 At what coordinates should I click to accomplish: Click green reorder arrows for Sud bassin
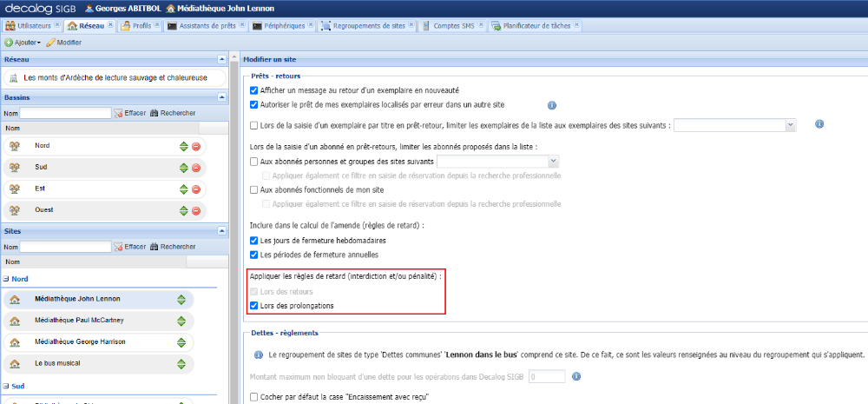[183, 168]
